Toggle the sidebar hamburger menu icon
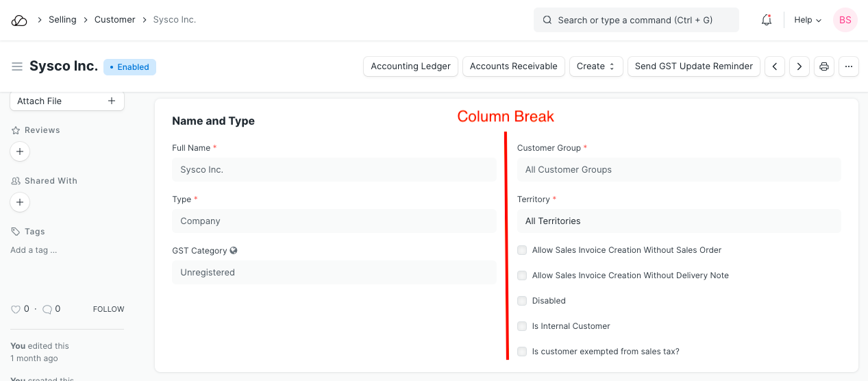 tap(17, 66)
